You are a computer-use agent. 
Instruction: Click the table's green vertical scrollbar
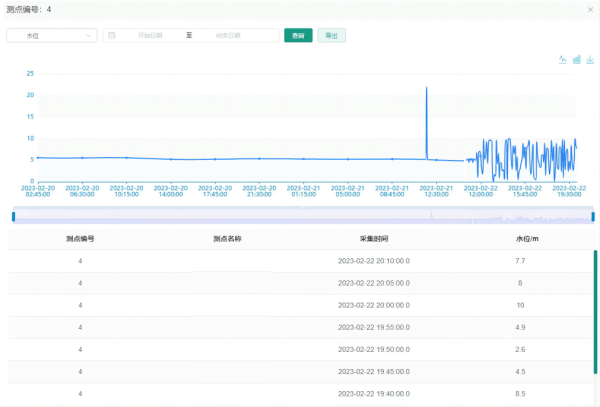click(x=595, y=312)
